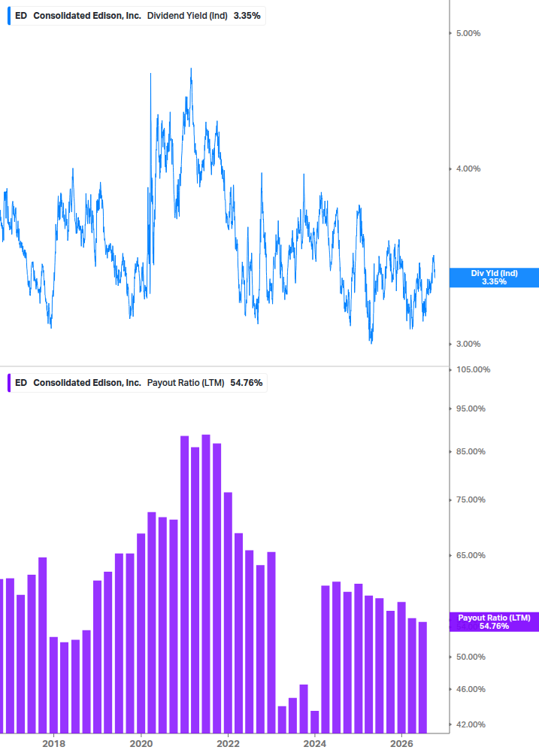Click the 65.00% y-axis label
539x756 pixels.
471,555
